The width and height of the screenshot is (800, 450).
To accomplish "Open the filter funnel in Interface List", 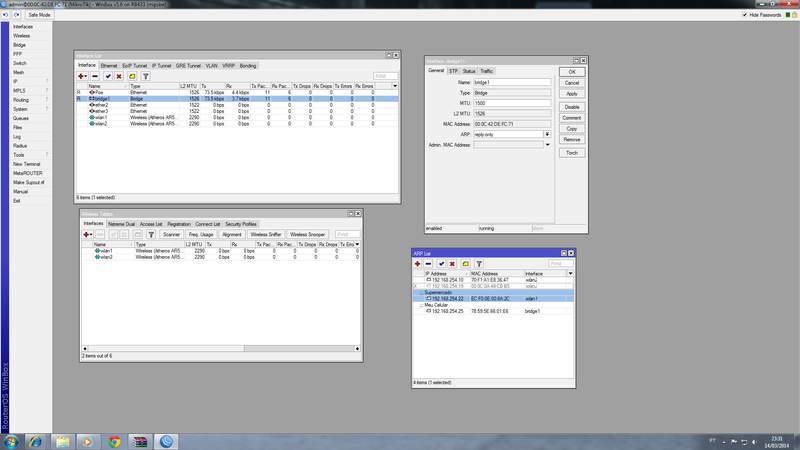I will click(145, 76).
